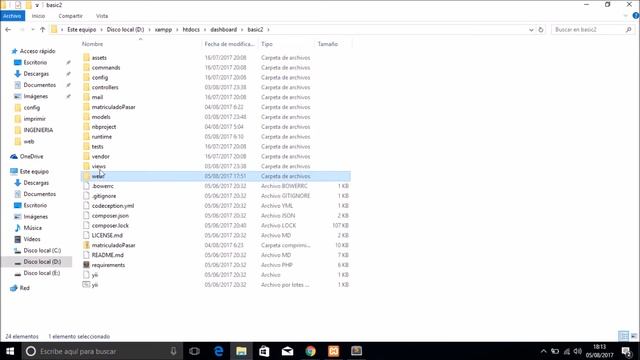Open recent locations dropdown arrow
This screenshot has width=640, height=360.
tap(33, 30)
